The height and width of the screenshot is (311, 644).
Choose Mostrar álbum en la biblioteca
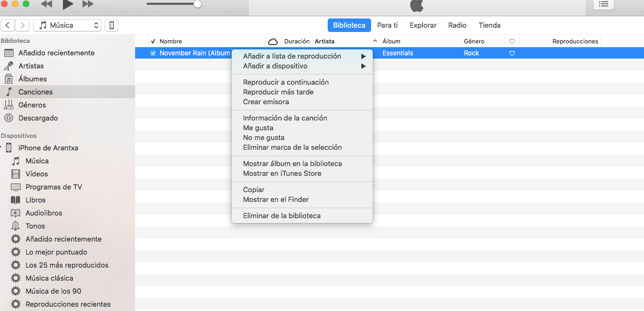coord(302,163)
